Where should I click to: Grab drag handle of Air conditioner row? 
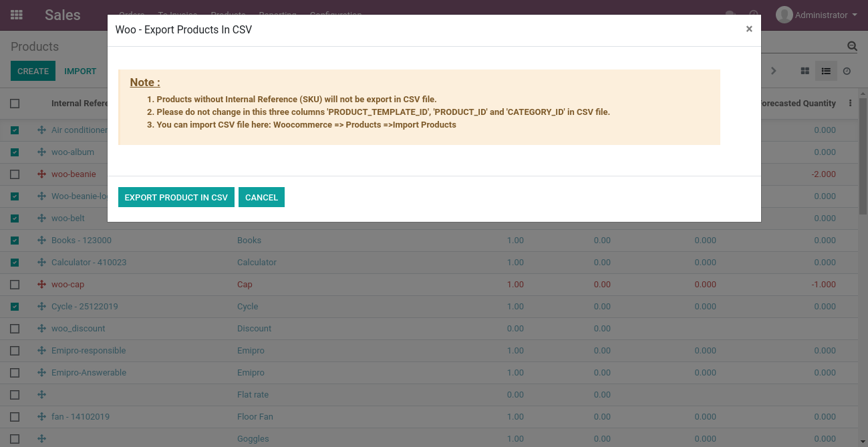41,130
